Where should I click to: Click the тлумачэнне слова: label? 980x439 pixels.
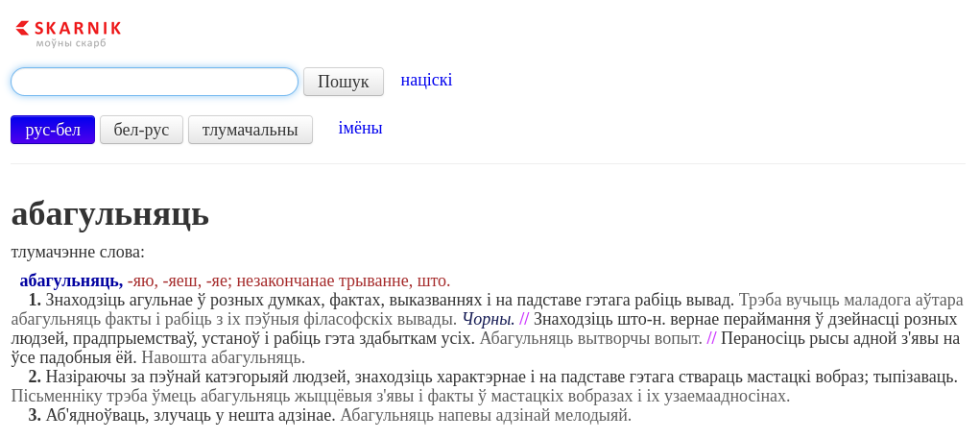78,253
